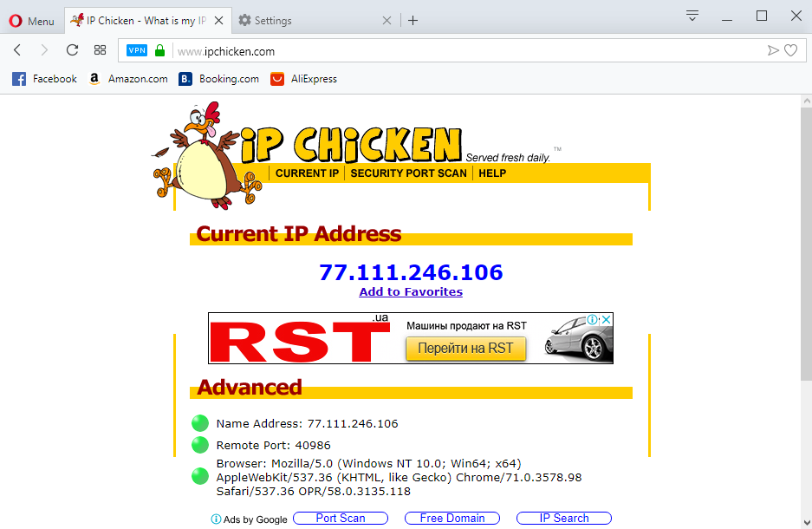
Task: Click the green dot beside Name Address
Action: pos(200,423)
